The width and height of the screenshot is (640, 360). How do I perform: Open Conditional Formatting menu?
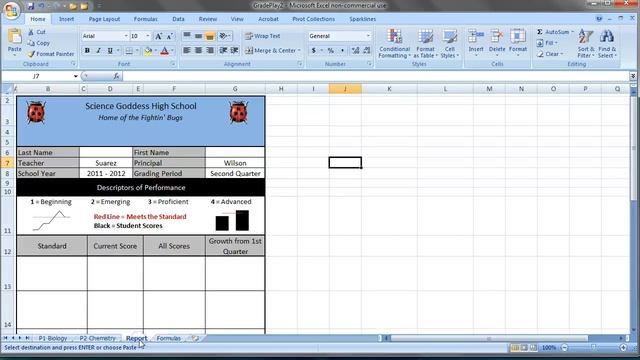tap(394, 43)
